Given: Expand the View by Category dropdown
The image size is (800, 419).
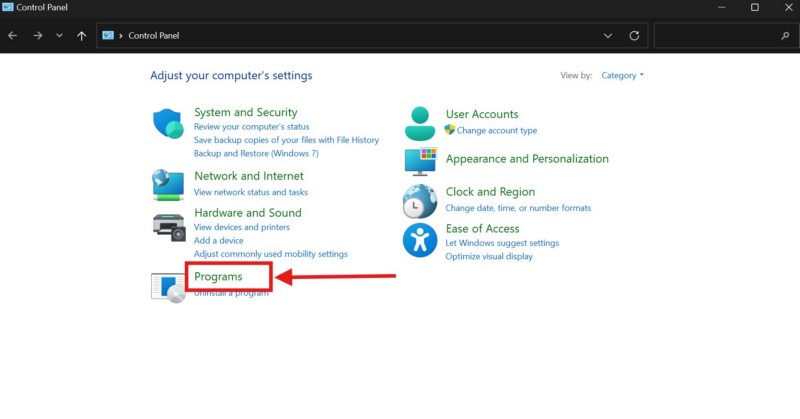Looking at the screenshot, I should [x=623, y=75].
